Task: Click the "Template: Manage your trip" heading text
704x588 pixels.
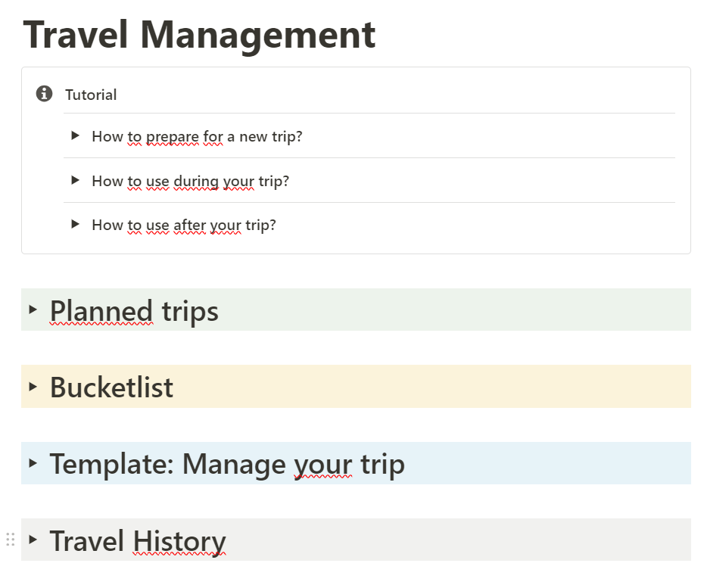Action: [x=227, y=464]
